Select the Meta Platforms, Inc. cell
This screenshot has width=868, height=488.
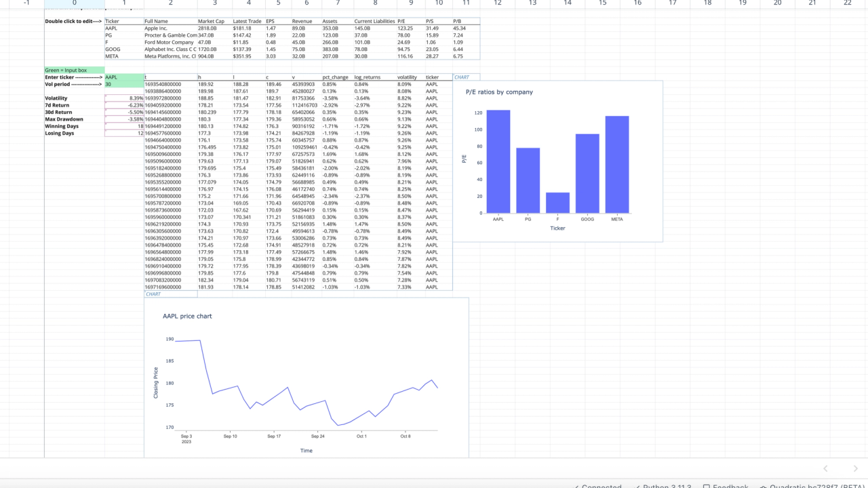[170, 56]
